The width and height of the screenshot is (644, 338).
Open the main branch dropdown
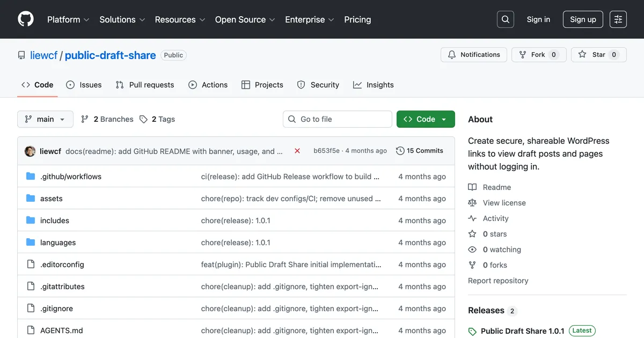point(45,119)
